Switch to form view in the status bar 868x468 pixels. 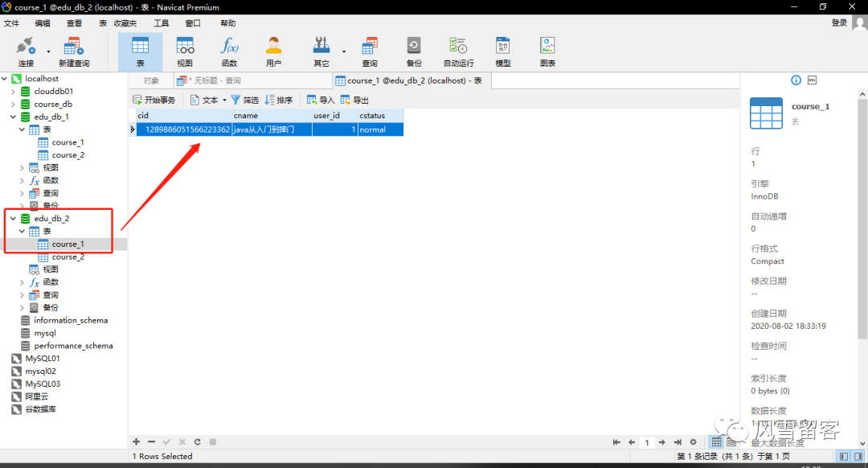tap(731, 442)
